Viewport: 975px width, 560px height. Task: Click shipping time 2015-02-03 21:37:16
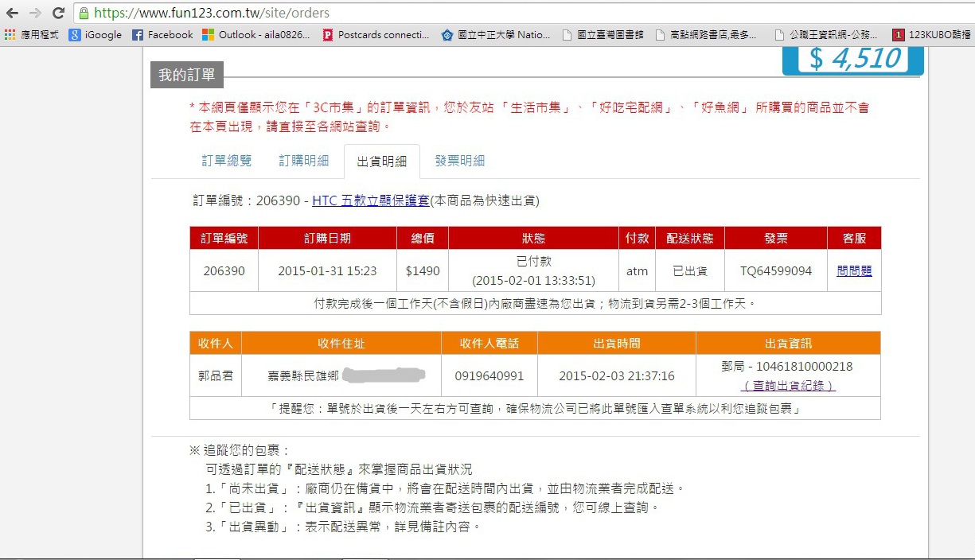click(617, 375)
